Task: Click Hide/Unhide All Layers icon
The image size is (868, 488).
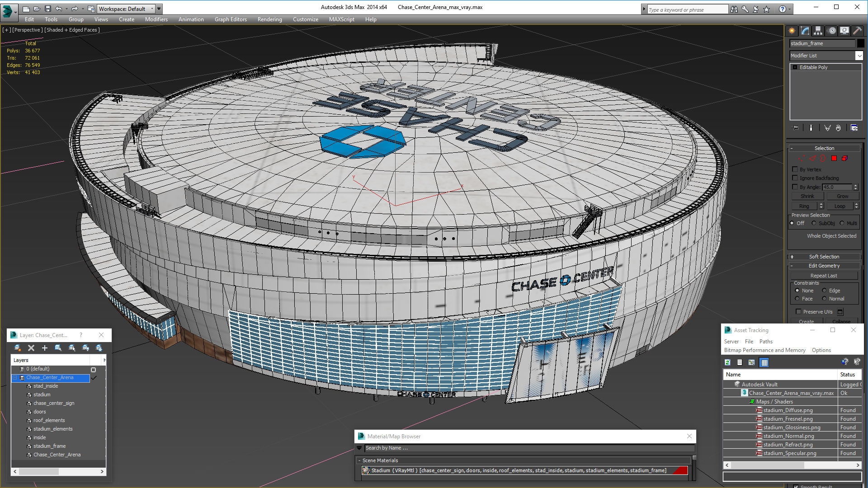Action: pyautogui.click(x=85, y=348)
